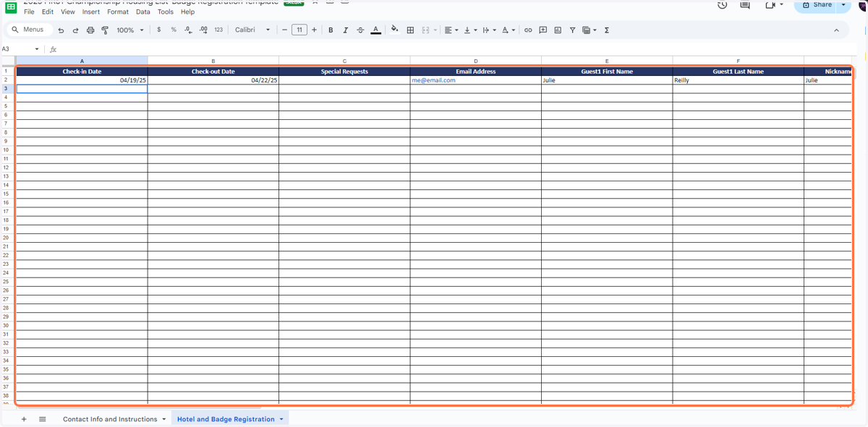
Task: Insert a comment icon in toolbar
Action: click(542, 30)
